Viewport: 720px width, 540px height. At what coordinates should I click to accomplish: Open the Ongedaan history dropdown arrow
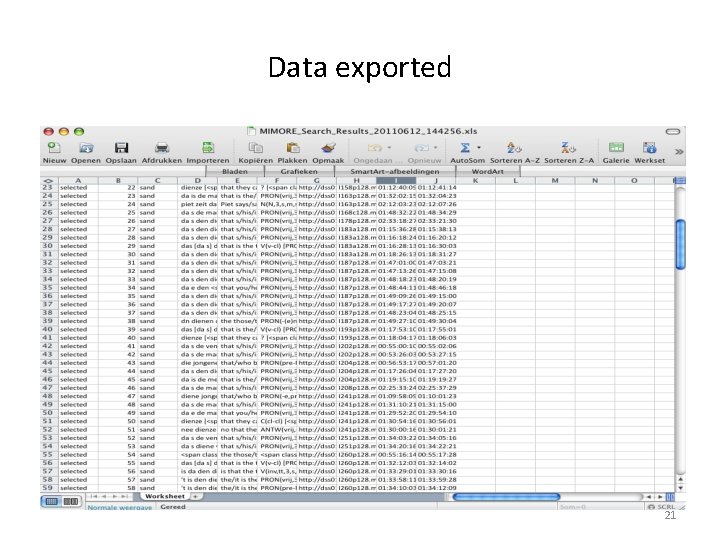coord(389,148)
